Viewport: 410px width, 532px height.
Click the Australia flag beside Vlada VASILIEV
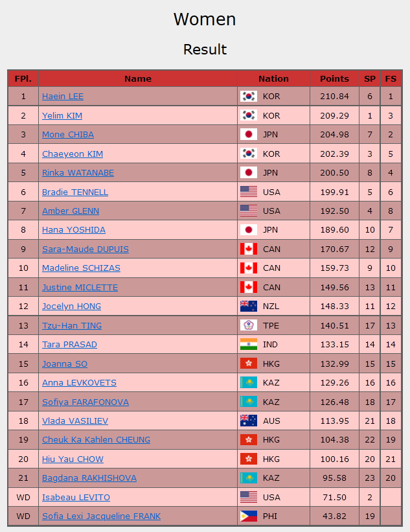(248, 421)
